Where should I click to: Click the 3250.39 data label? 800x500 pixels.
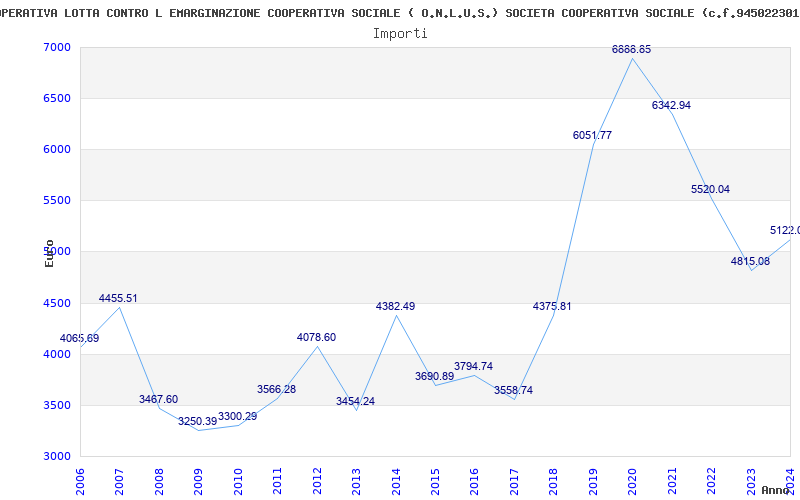coord(197,422)
